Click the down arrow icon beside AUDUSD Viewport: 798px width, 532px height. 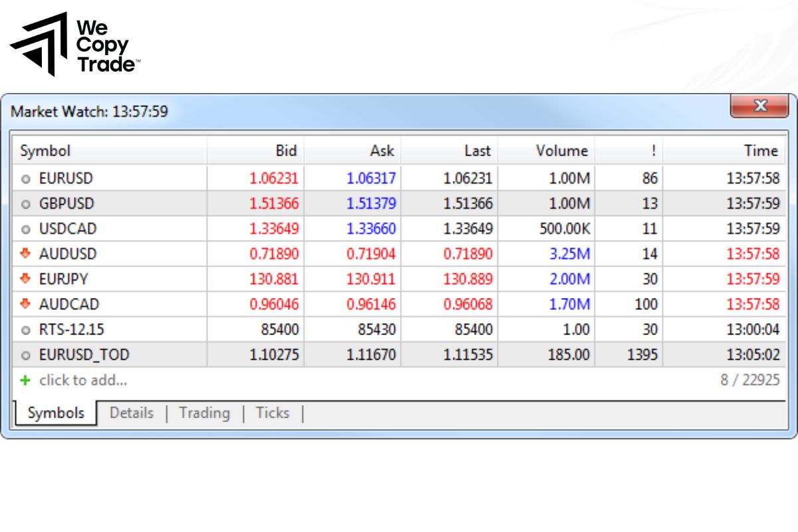point(26,253)
